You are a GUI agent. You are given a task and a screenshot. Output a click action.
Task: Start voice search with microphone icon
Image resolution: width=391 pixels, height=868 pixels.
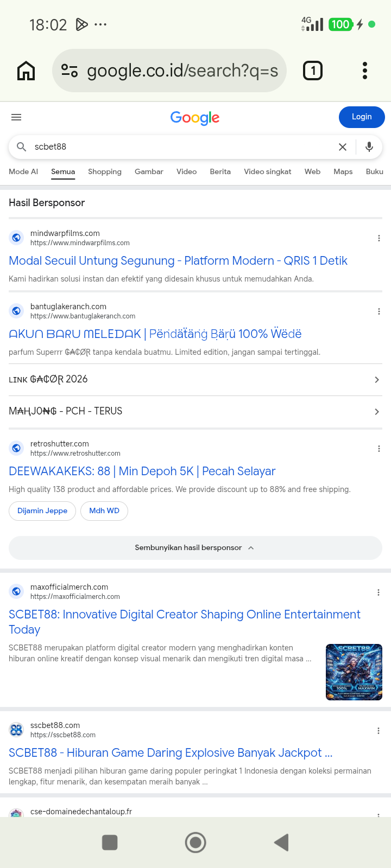tap(369, 147)
